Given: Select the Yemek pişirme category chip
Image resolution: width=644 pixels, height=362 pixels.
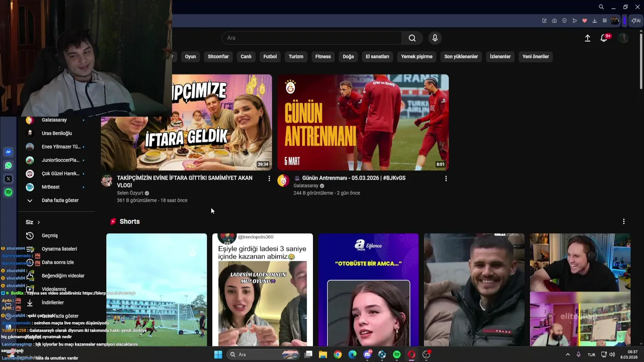Looking at the screenshot, I should pyautogui.click(x=417, y=57).
